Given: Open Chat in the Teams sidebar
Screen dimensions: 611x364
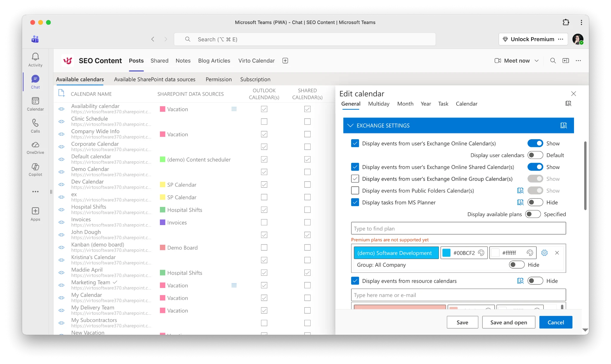Looking at the screenshot, I should coord(35,82).
